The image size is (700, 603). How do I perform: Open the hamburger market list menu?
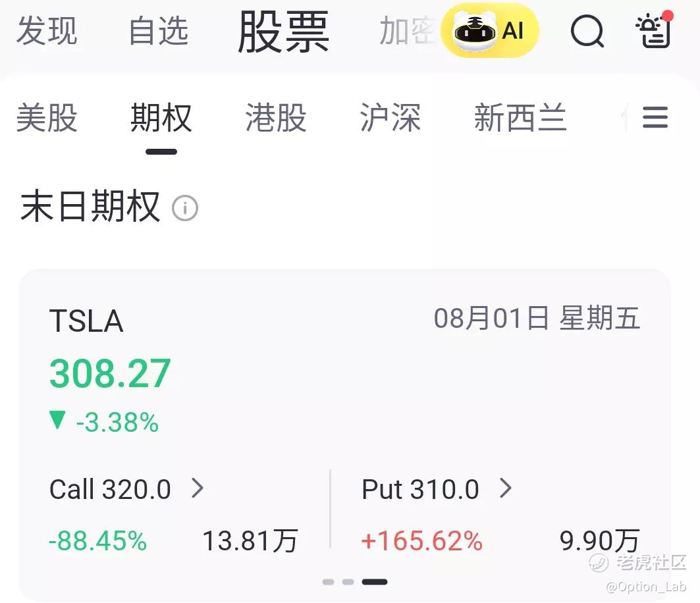tap(655, 117)
